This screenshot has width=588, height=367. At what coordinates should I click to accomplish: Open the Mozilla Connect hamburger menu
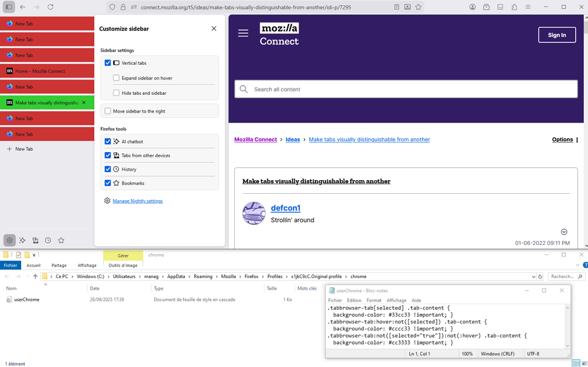pyautogui.click(x=243, y=34)
